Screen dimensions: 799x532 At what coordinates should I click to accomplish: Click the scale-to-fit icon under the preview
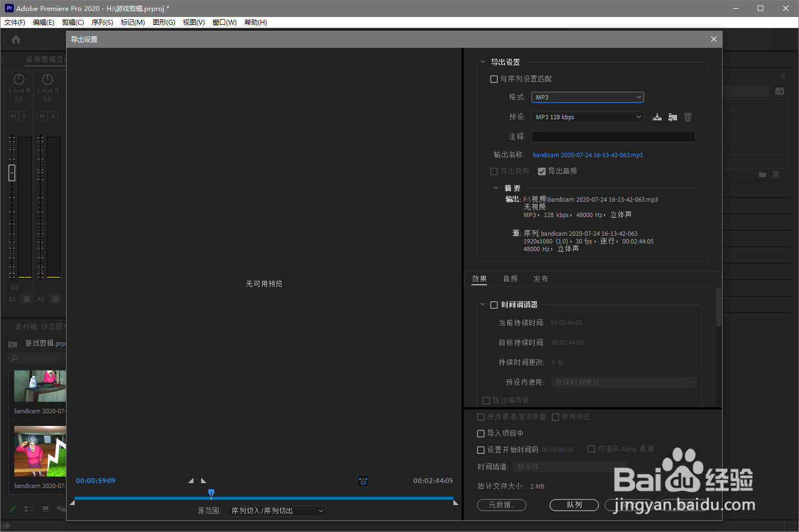[x=363, y=481]
